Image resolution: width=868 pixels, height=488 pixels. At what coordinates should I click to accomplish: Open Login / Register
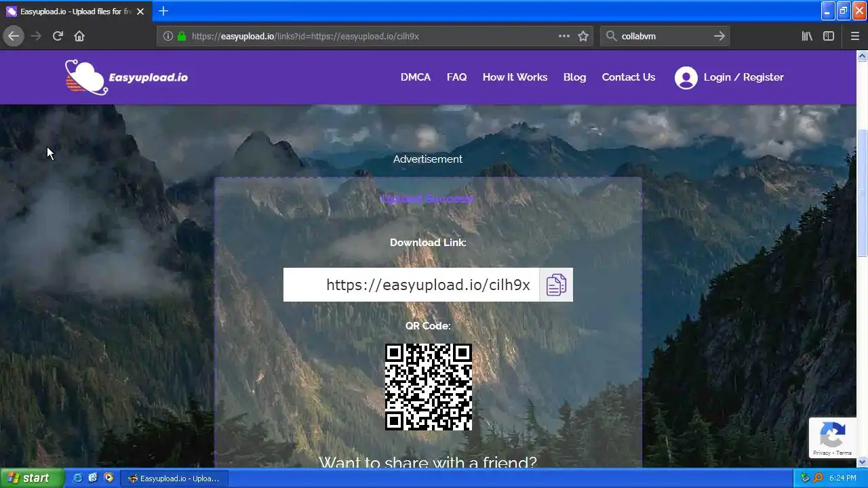tap(743, 77)
